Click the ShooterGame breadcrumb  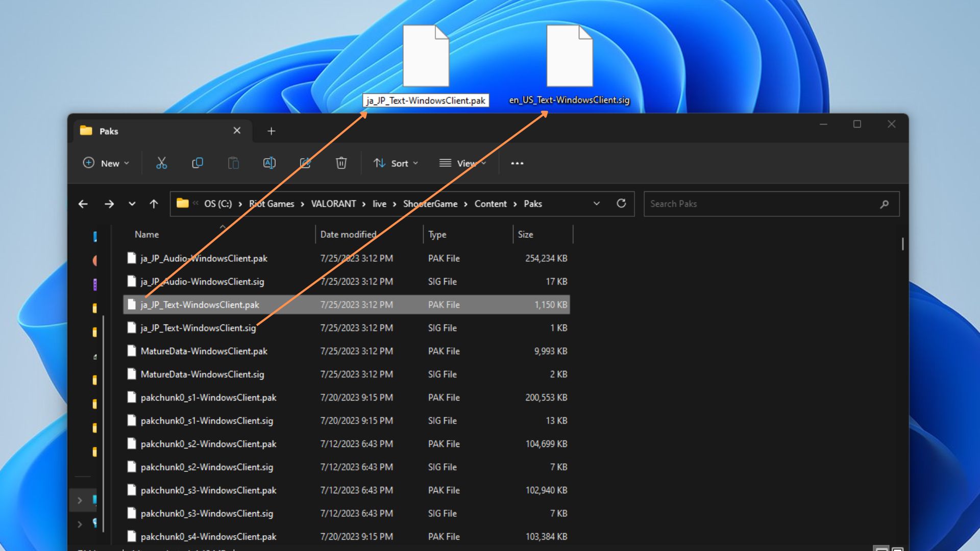(x=430, y=204)
